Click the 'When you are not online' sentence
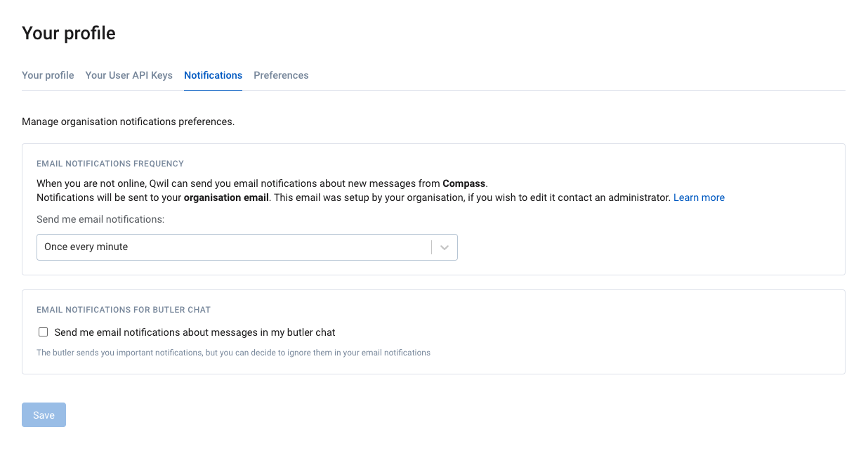 pyautogui.click(x=262, y=183)
